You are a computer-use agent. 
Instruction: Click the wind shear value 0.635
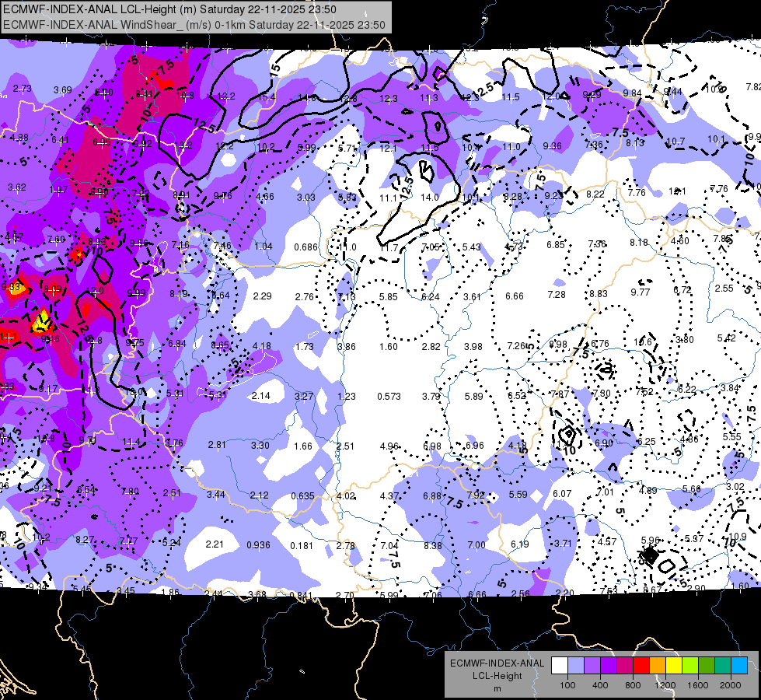coord(303,496)
